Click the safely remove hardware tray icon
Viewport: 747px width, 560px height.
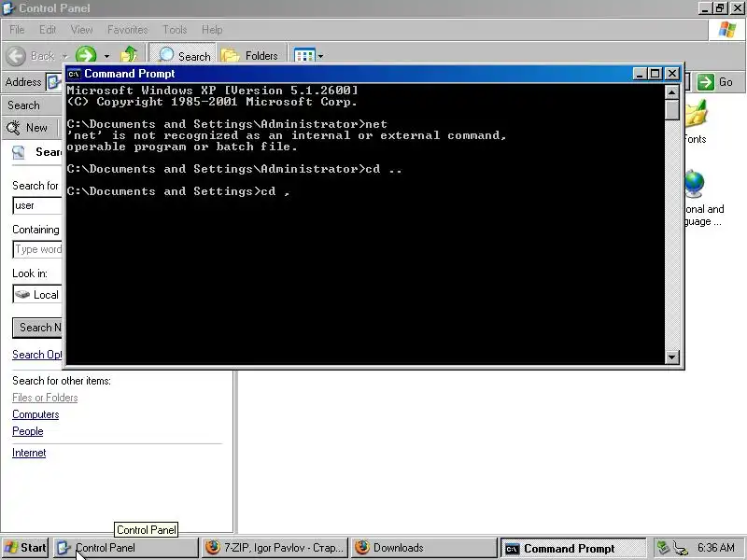click(663, 548)
